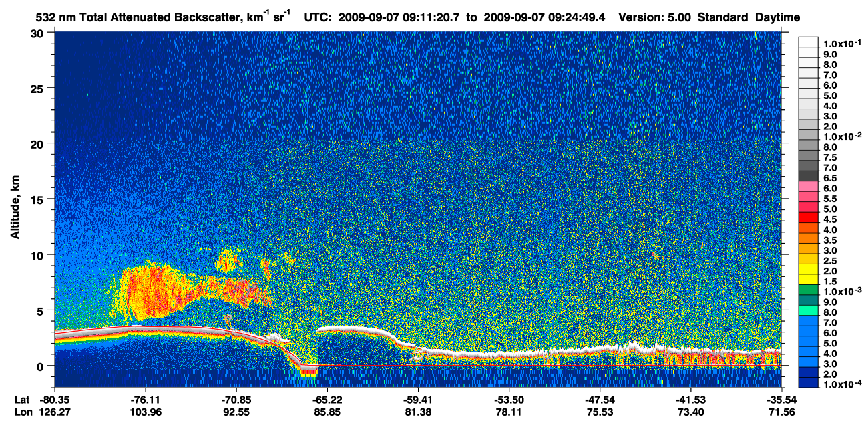
Task: Select latitude value '-70.85'
Action: coord(236,399)
